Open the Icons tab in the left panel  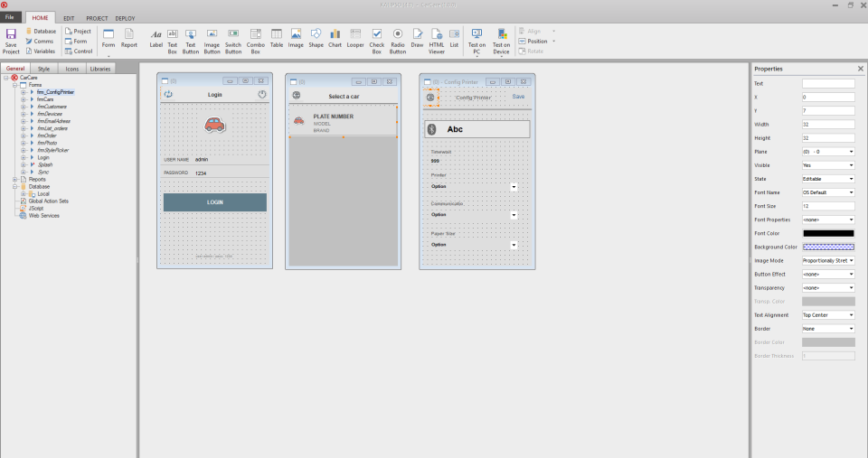[72, 70]
